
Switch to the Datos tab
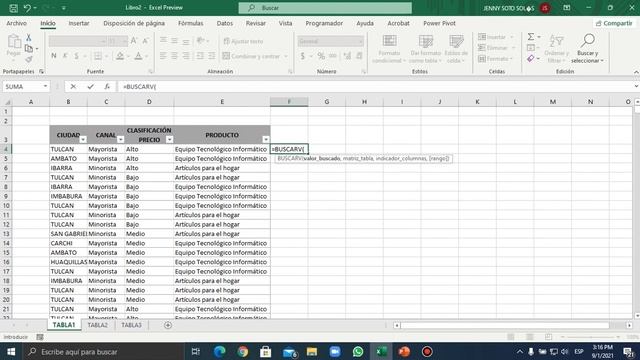[224, 23]
